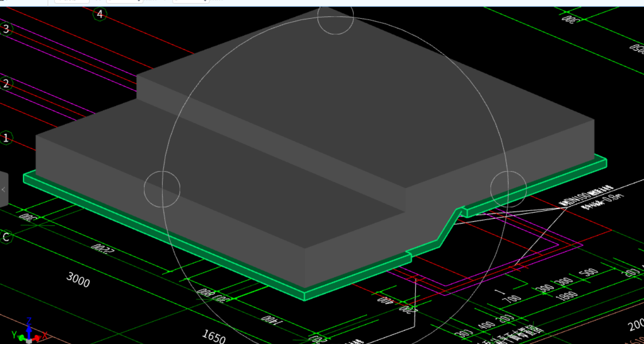This screenshot has width=644, height=344.
Task: Click the 1650 dimension text
Action: coord(214,335)
